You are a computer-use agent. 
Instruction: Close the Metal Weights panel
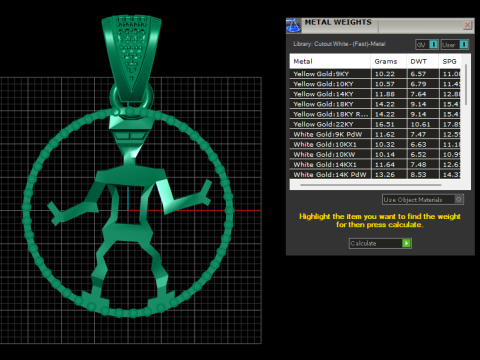[467, 25]
